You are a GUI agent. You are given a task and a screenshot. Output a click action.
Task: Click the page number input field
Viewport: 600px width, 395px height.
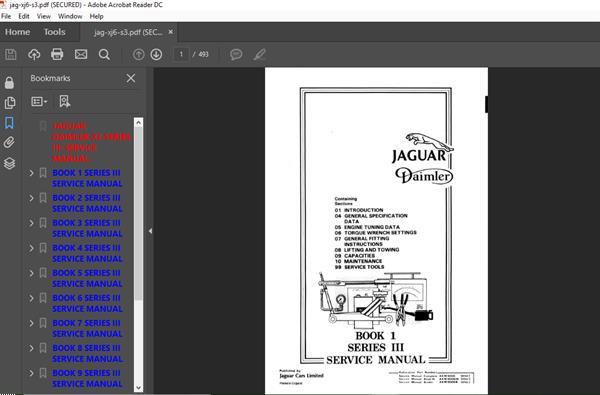tap(181, 54)
